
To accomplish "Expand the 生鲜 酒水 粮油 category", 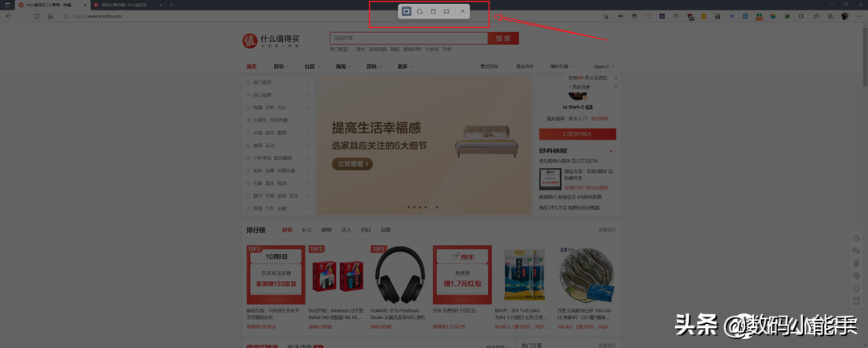I will click(278, 183).
